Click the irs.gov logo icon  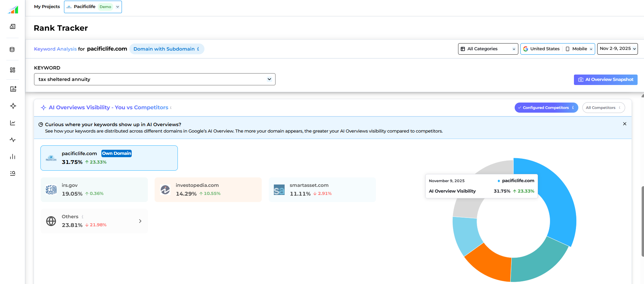[51, 190]
